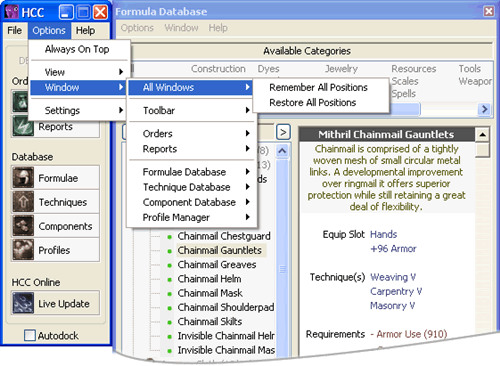
Task: Click the > button above formula list
Action: 283,132
